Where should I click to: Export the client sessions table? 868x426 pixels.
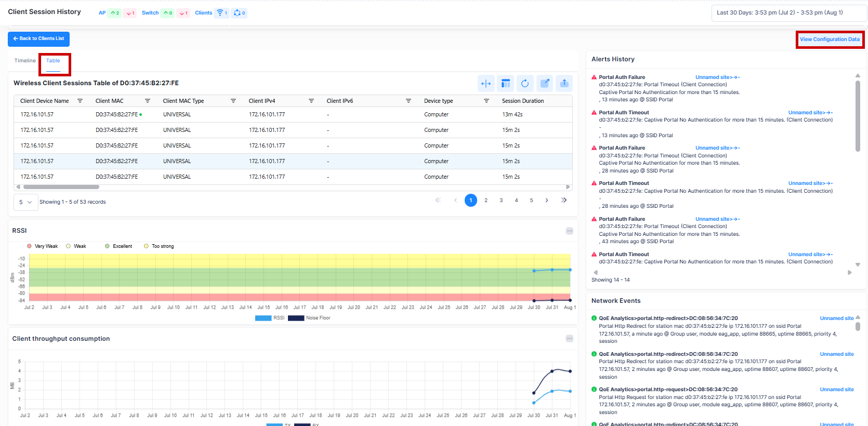click(564, 84)
